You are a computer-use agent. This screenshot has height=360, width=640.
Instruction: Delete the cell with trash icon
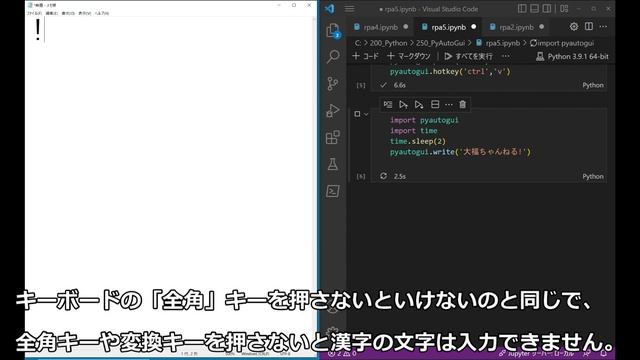click(462, 104)
